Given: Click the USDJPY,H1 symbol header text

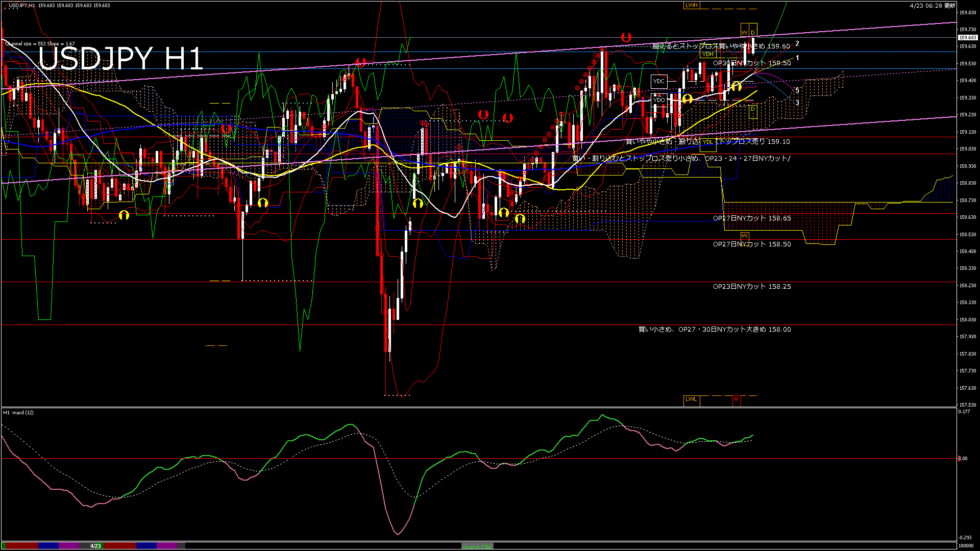Looking at the screenshot, I should point(22,6).
